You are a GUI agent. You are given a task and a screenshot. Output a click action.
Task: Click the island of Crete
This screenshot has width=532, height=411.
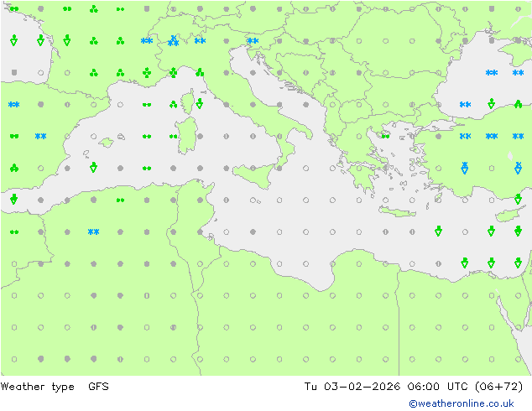pos(399,210)
